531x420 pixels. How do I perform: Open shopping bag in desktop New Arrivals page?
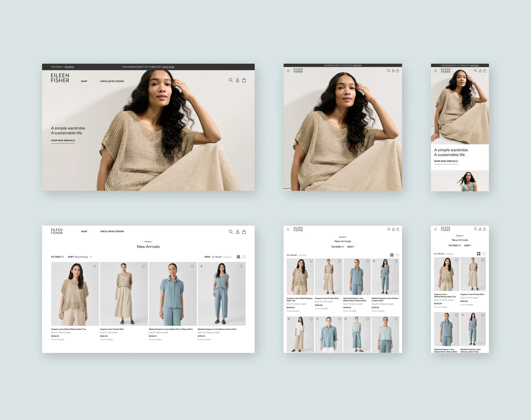pos(244,232)
